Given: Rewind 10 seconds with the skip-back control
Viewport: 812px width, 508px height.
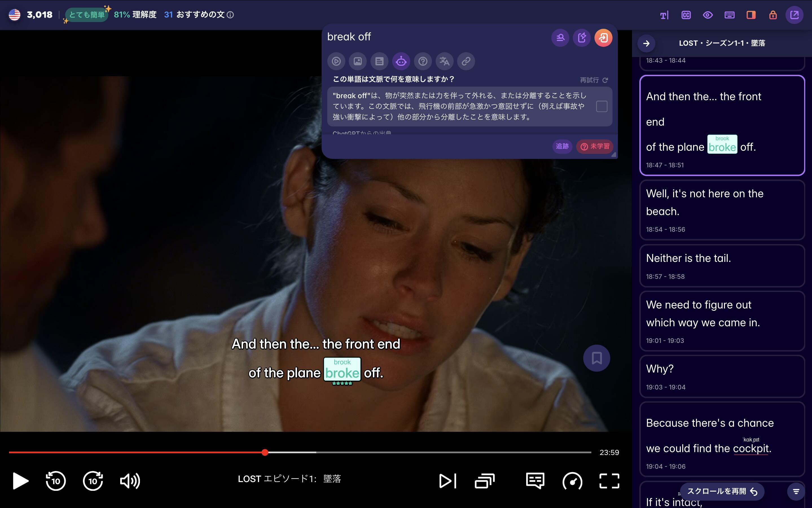Looking at the screenshot, I should (56, 481).
